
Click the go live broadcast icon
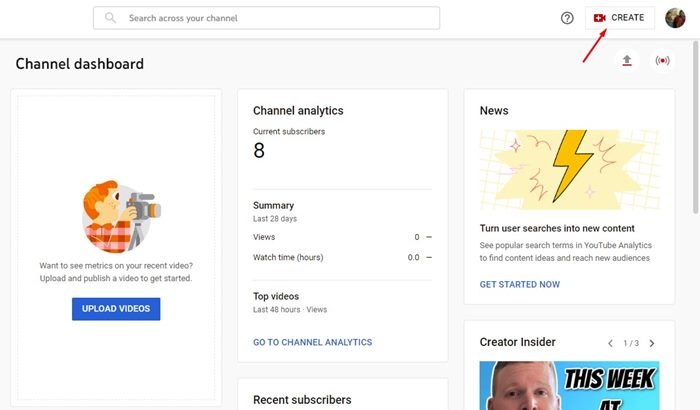click(x=662, y=60)
